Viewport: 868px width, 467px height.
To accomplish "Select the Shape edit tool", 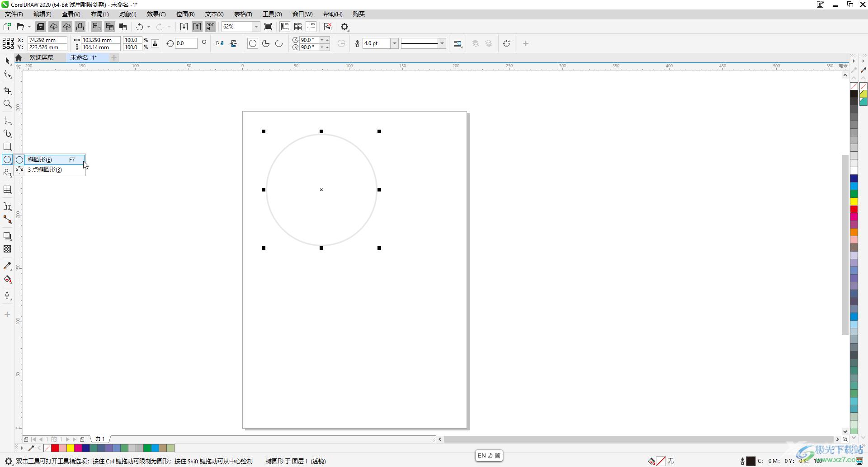I will coord(7,75).
